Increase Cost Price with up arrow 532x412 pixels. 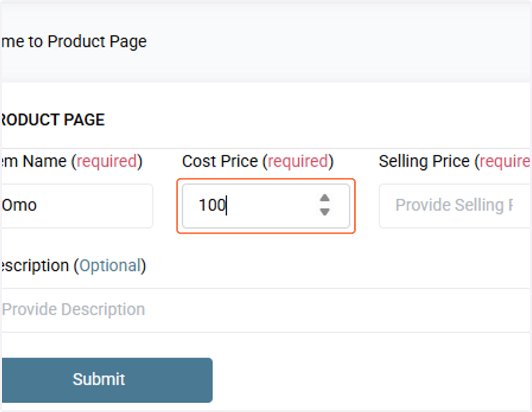click(x=325, y=198)
